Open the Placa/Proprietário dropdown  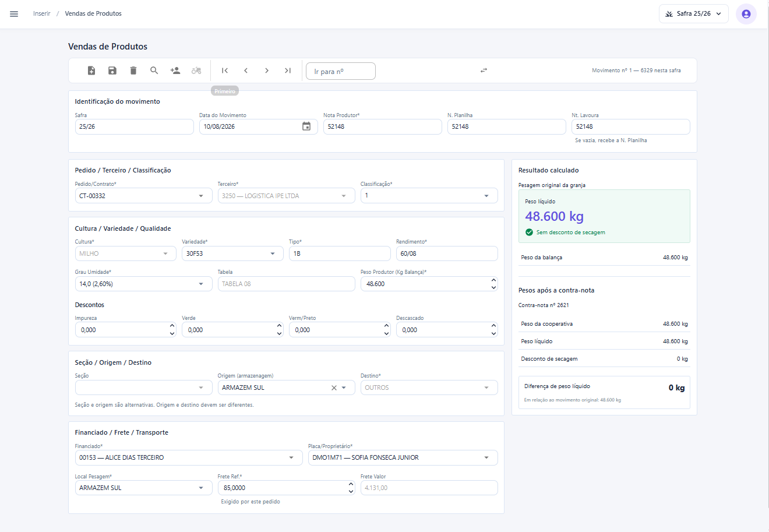[x=486, y=457]
